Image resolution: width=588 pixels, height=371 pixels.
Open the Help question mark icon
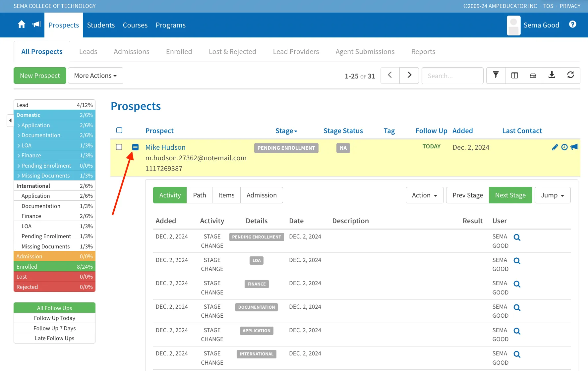tap(572, 25)
